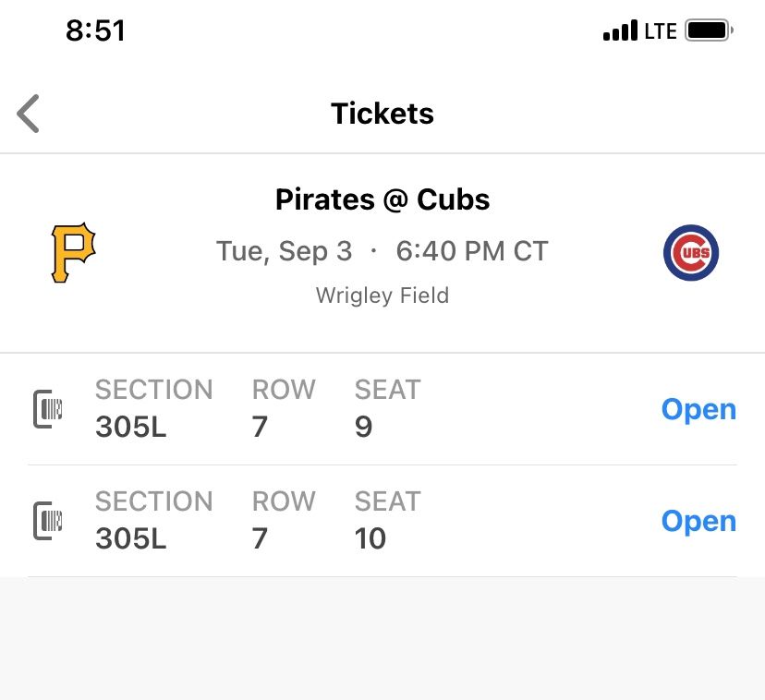This screenshot has height=700, width=765.
Task: Tap the Tue, Sep 3 game date
Action: click(x=284, y=251)
